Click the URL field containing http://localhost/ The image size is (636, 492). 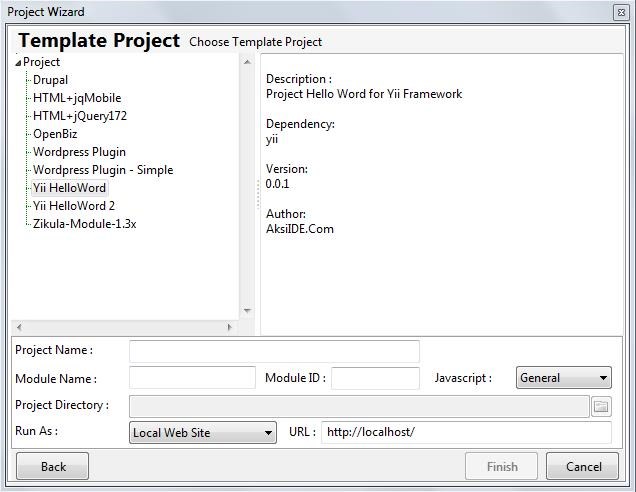click(x=465, y=432)
